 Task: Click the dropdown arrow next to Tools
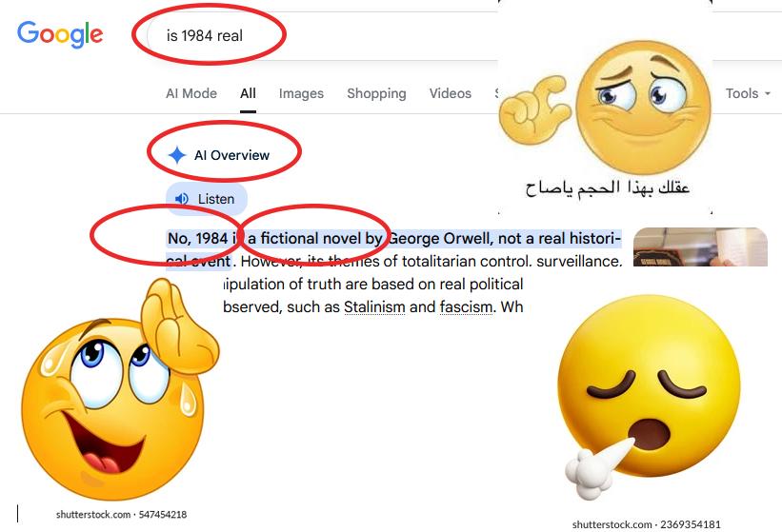(x=768, y=93)
